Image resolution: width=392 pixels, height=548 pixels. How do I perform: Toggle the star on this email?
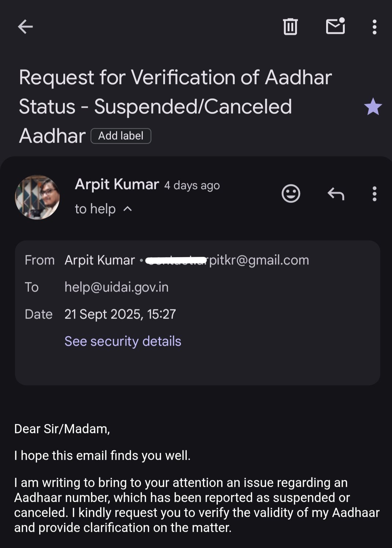(x=373, y=107)
